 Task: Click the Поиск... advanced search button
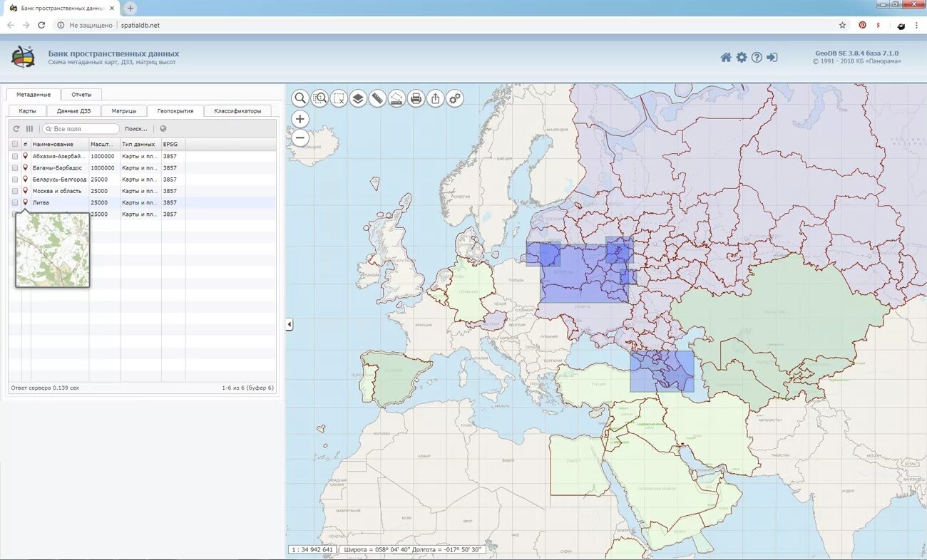pos(136,129)
